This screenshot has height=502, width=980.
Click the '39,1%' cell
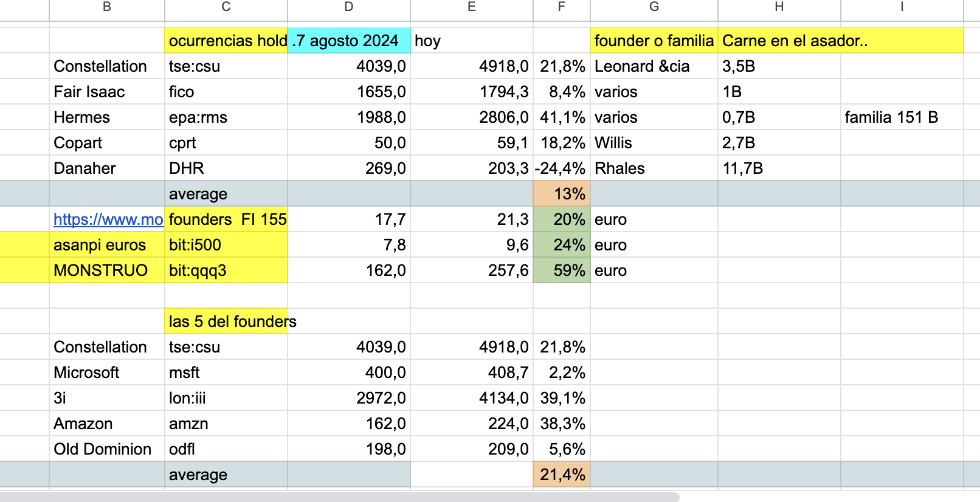pyautogui.click(x=562, y=398)
